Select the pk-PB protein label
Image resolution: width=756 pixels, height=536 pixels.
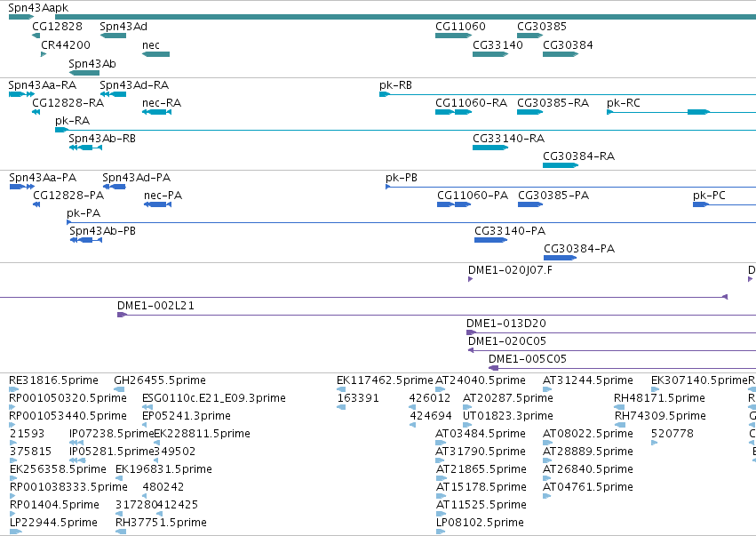402,178
